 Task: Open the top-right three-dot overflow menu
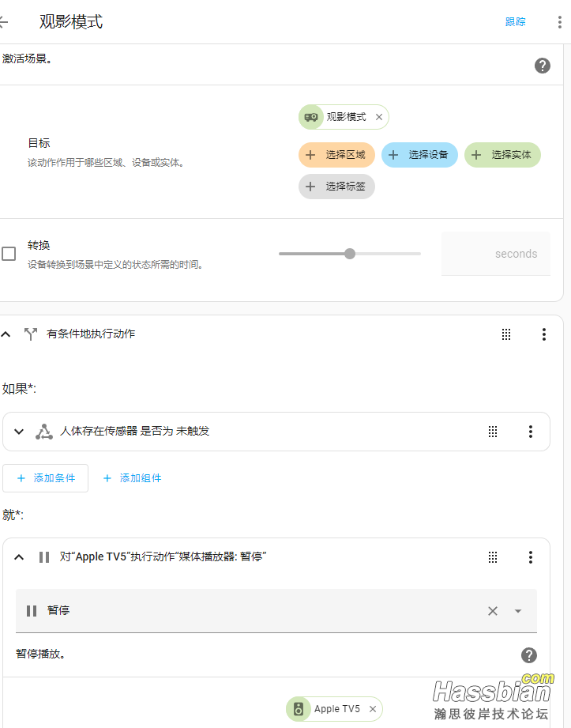pyautogui.click(x=560, y=22)
